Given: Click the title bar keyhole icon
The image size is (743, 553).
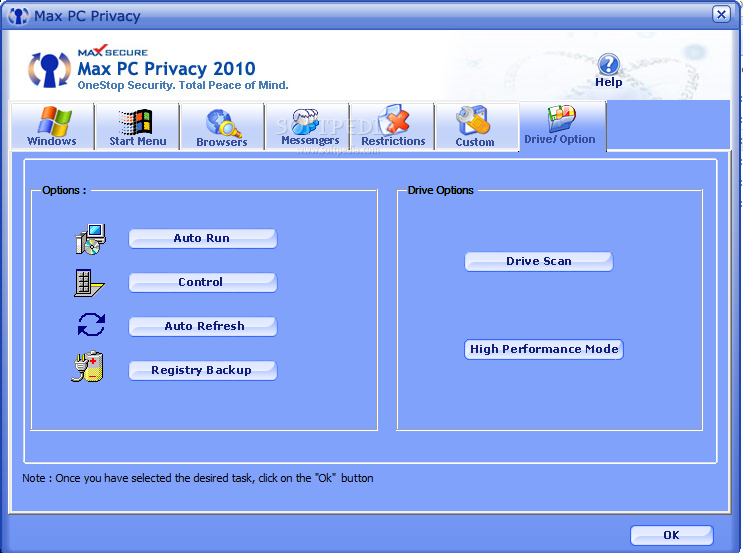Looking at the screenshot, I should [18, 16].
